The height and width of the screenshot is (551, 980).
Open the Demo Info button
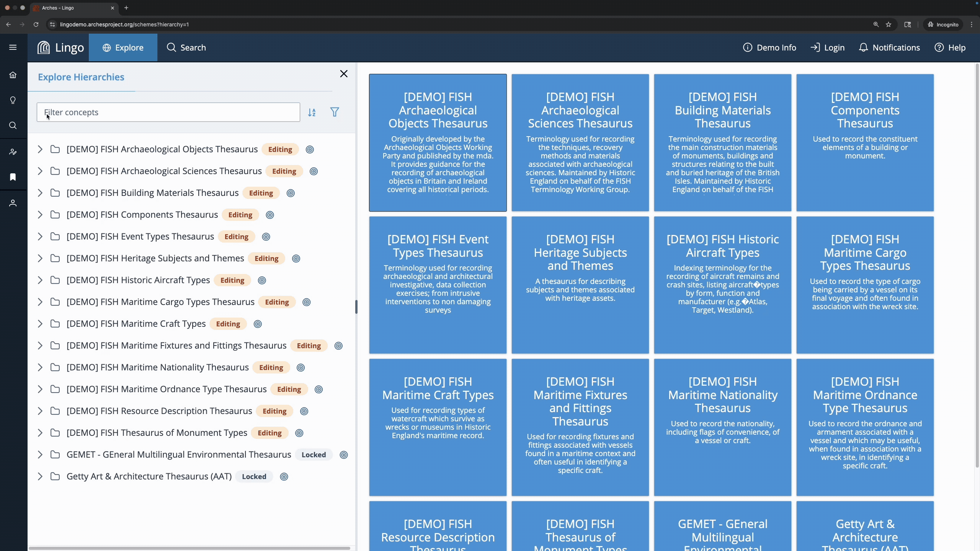(769, 47)
